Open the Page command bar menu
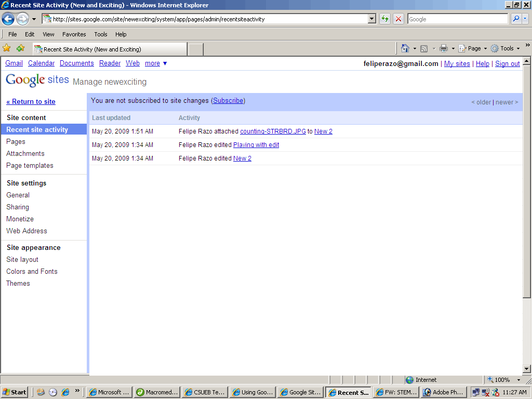Viewport: 532px width, 399px height. click(472, 48)
